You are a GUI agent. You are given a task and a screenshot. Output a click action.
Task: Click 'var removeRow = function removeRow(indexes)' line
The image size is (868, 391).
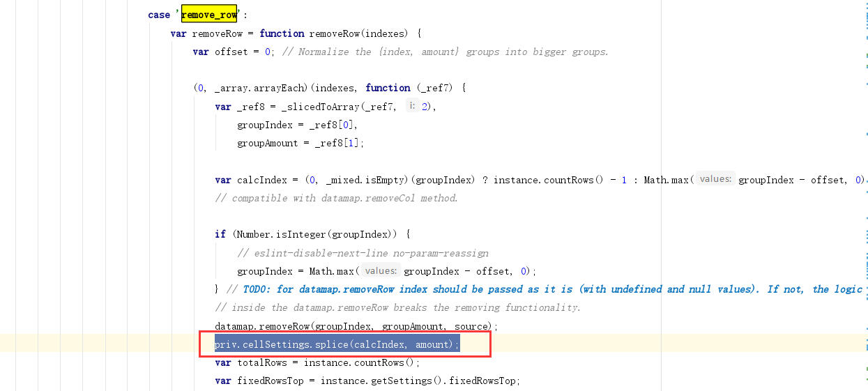pyautogui.click(x=296, y=33)
